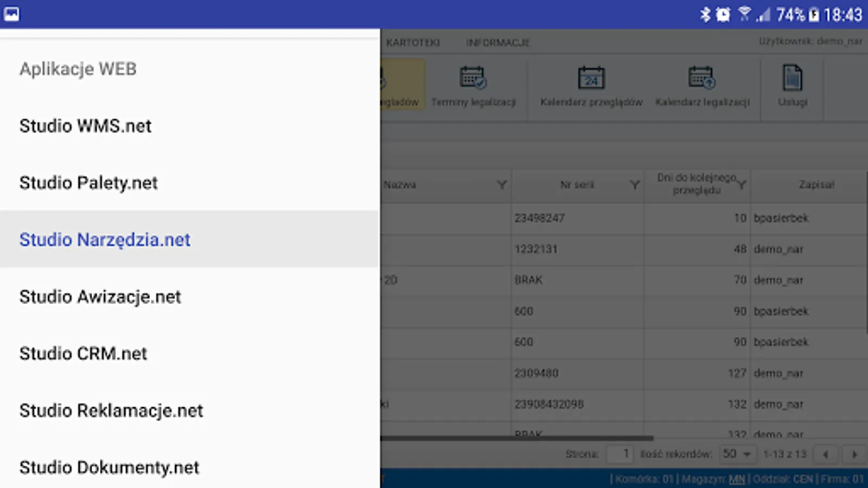Open Studio Reklamacje.net

pos(111,410)
